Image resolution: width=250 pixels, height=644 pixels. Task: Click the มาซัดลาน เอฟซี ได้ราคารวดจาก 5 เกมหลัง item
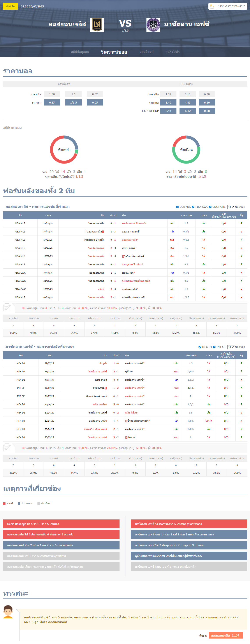[189, 524]
